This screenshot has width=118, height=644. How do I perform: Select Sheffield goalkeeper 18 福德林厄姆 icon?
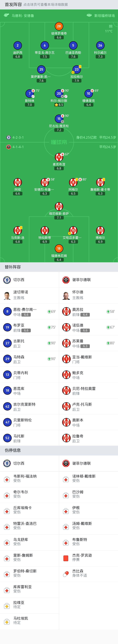pos(59,249)
